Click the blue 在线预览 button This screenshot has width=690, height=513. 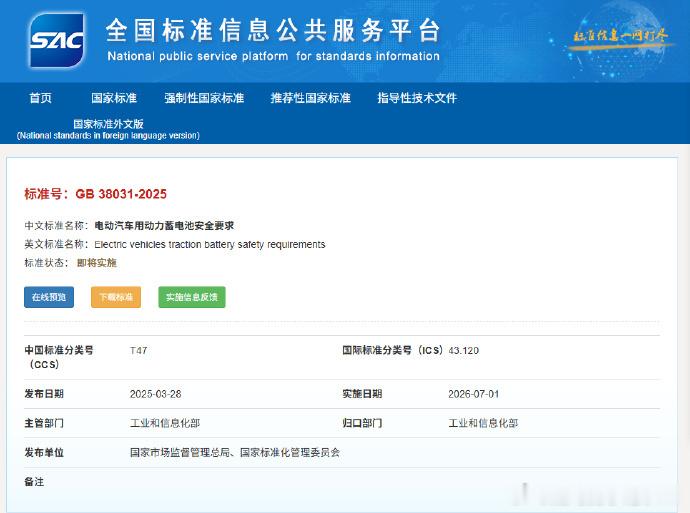49,297
